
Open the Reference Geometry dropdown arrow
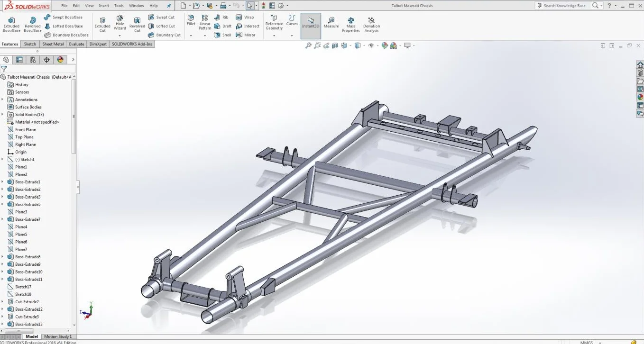click(274, 36)
